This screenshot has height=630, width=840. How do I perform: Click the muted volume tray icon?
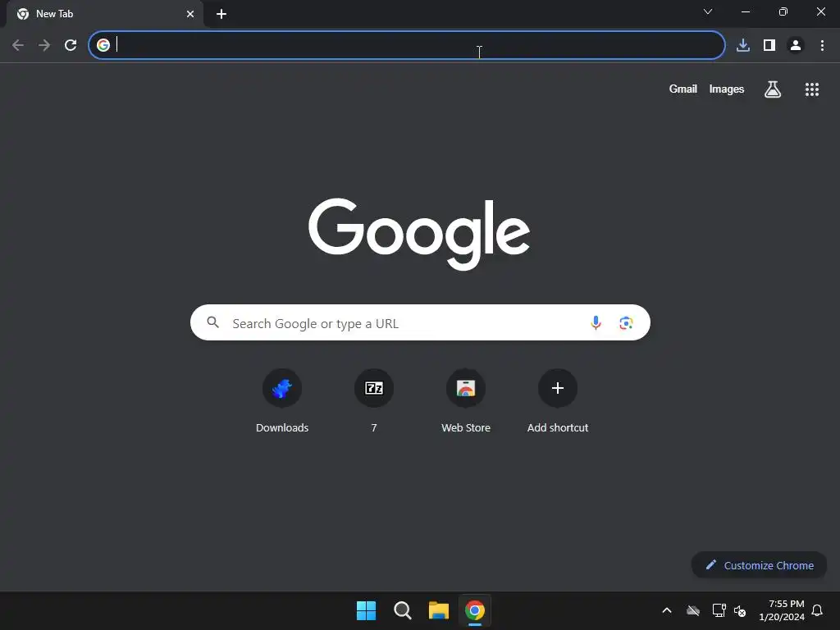pyautogui.click(x=740, y=610)
